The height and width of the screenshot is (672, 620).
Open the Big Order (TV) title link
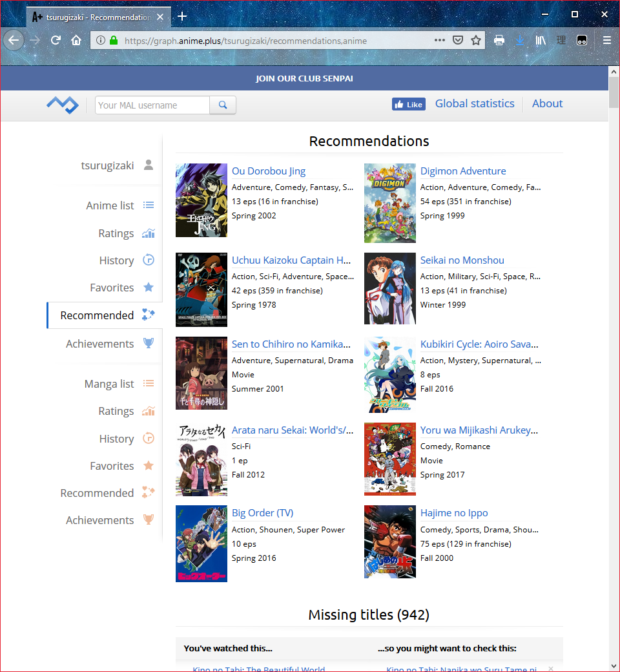pos(263,513)
